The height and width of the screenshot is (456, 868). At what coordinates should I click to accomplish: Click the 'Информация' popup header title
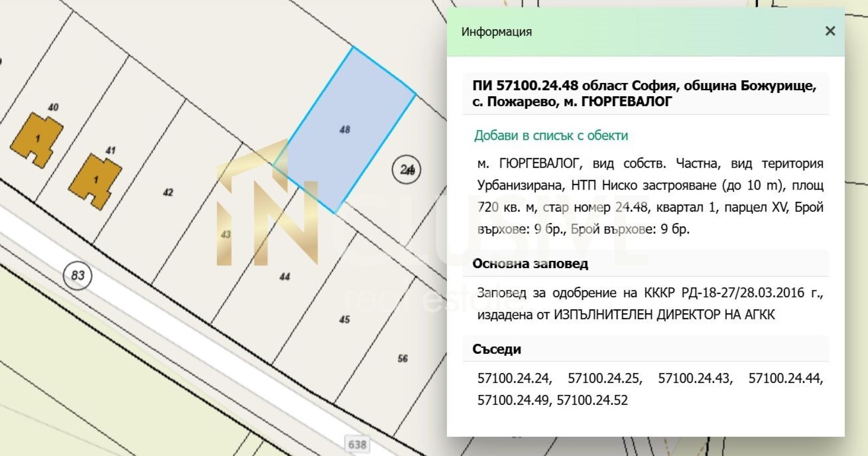[497, 32]
